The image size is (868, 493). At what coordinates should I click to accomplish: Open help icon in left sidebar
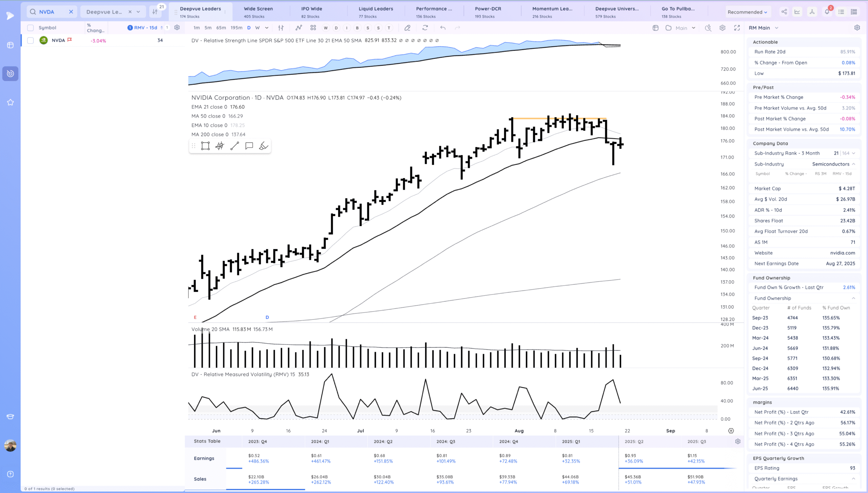[x=11, y=474]
